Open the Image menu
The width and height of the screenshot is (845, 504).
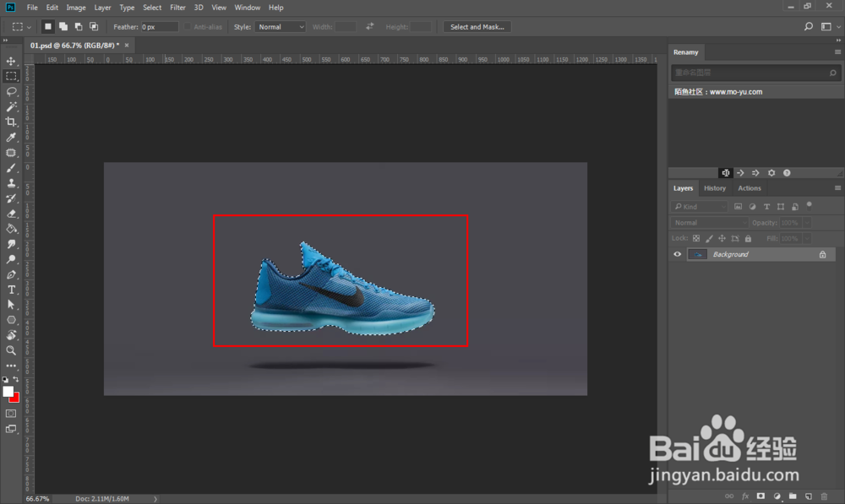pos(76,8)
